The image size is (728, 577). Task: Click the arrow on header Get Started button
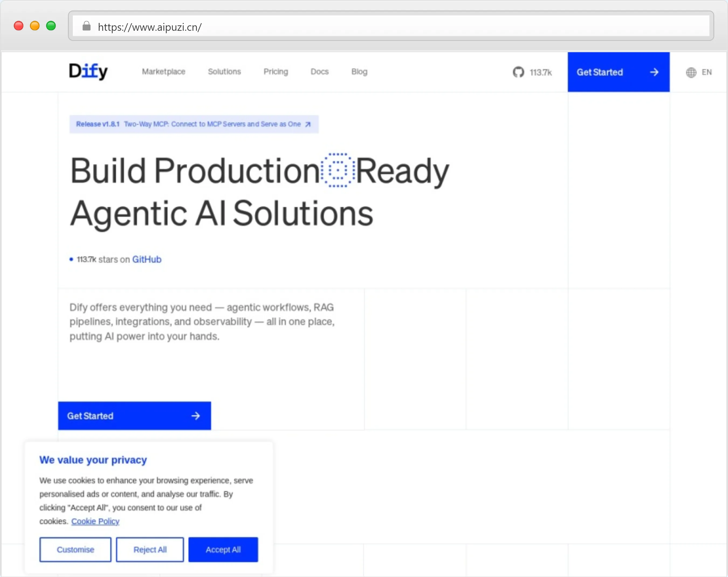tap(654, 72)
